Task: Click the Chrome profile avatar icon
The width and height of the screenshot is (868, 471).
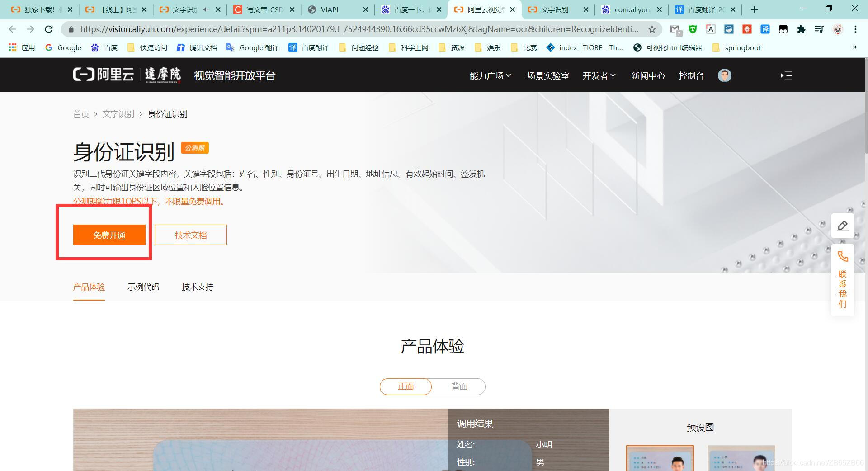Action: click(838, 29)
